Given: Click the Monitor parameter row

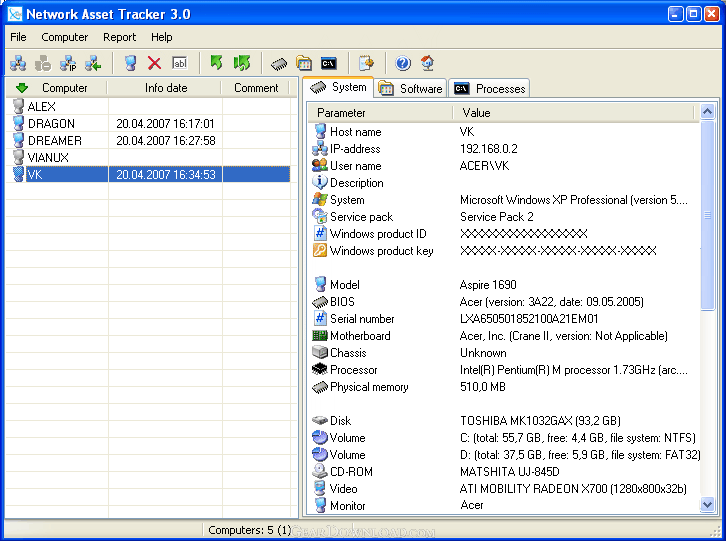Looking at the screenshot, I should pyautogui.click(x=505, y=505).
